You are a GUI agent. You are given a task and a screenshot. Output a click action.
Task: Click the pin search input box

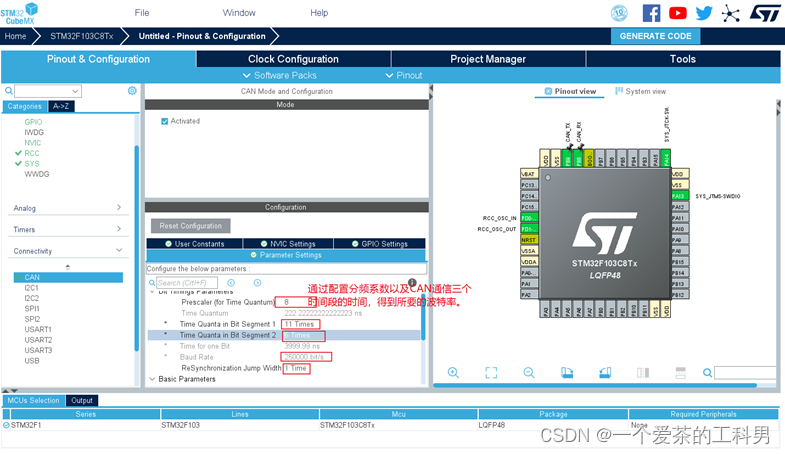tap(746, 373)
